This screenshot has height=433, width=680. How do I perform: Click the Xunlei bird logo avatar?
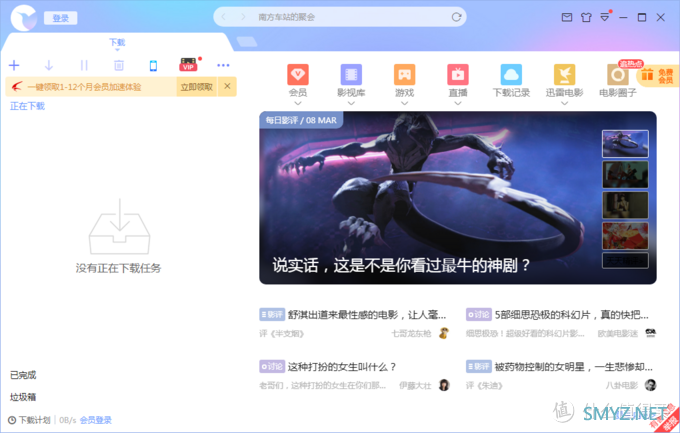(24, 18)
